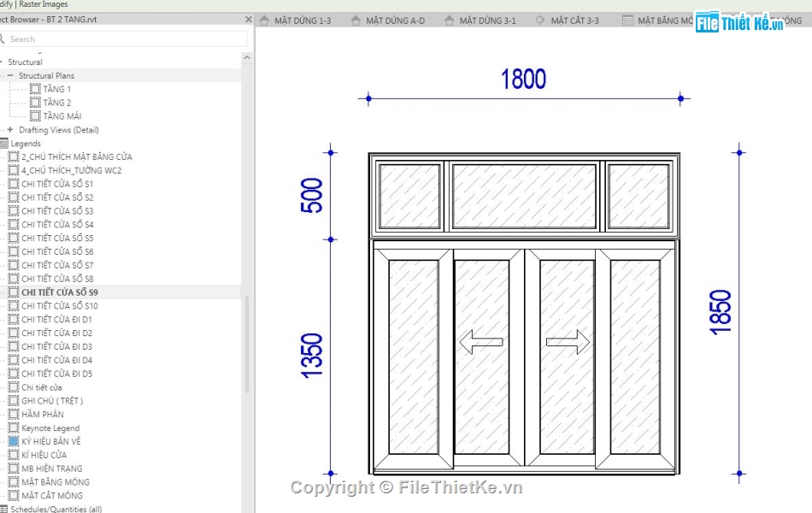Open CHI TIẾT CỬA ĐI D3 legend
This screenshot has height=513, width=812.
57,346
